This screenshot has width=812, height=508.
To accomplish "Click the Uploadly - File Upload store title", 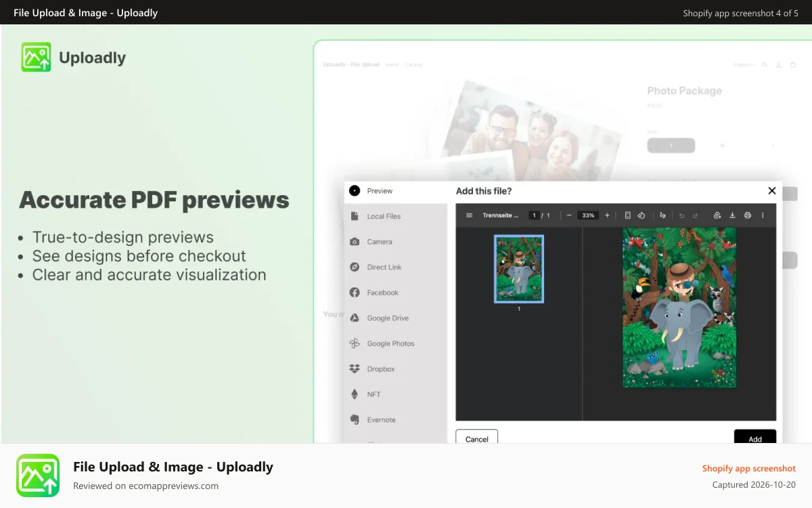I will click(x=351, y=65).
